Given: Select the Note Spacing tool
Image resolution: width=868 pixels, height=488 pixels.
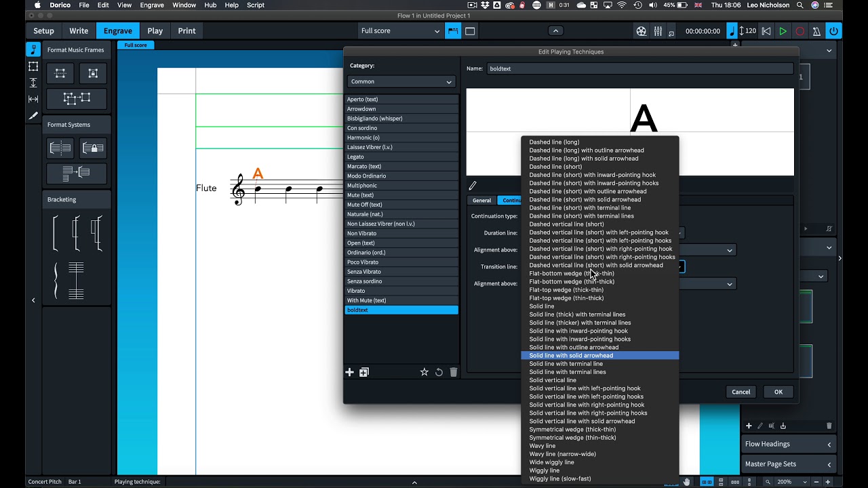Looking at the screenshot, I should pyautogui.click(x=33, y=99).
